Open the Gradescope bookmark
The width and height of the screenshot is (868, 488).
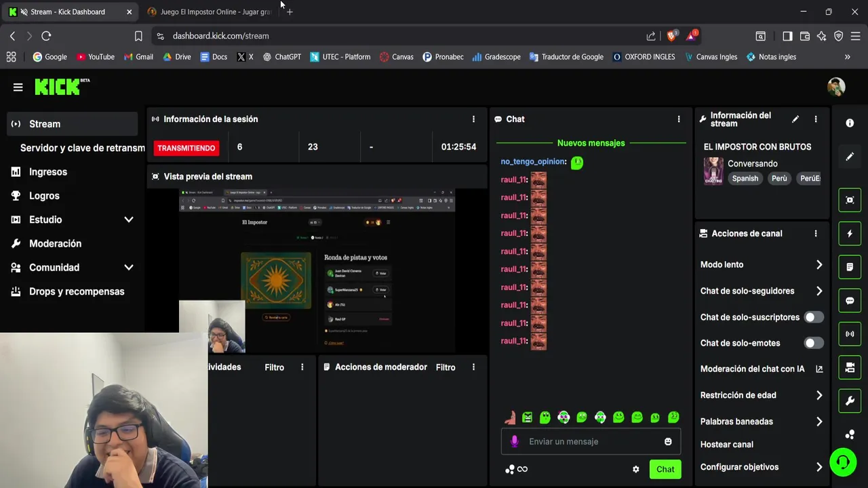[x=496, y=57]
